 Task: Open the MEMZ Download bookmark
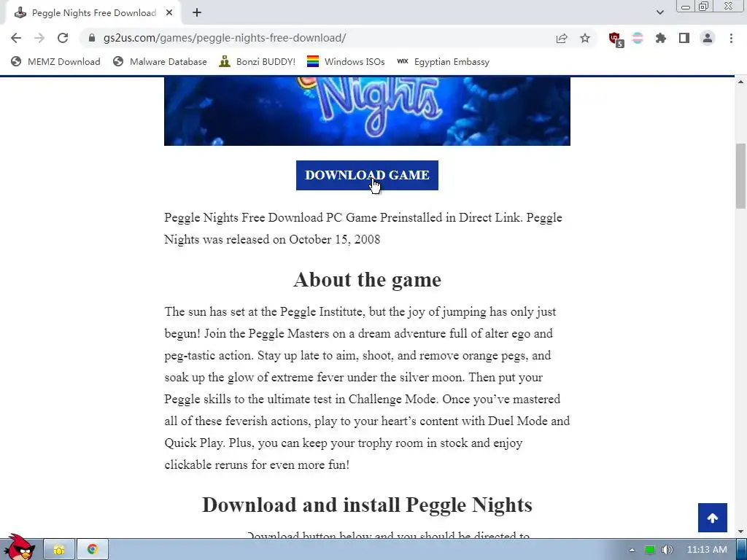(55, 61)
